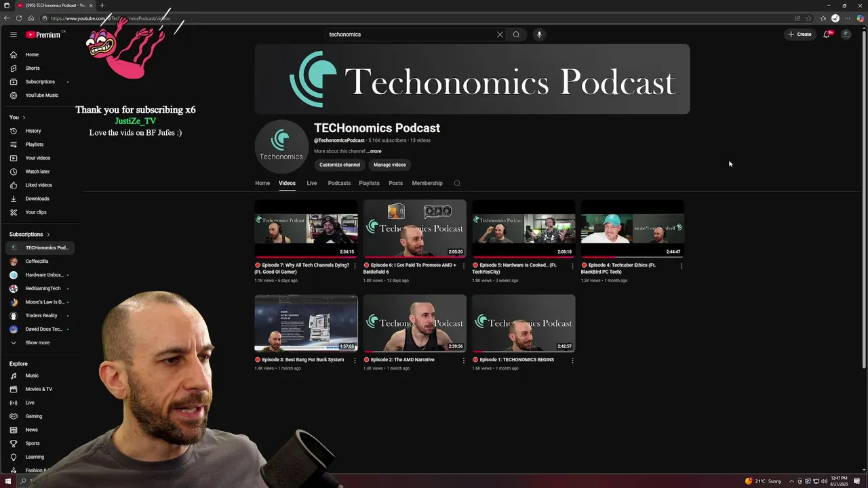Expand the Subscriptions section heading
Screen dimensions: 868x488
(30, 235)
